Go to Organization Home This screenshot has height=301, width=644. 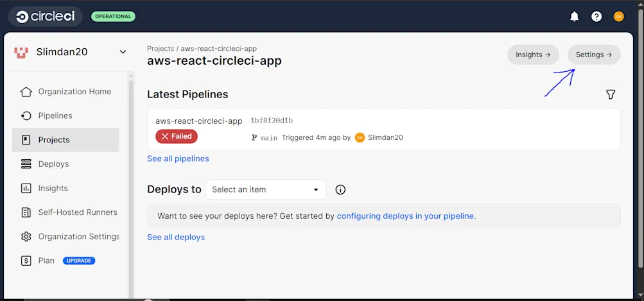coord(65,92)
